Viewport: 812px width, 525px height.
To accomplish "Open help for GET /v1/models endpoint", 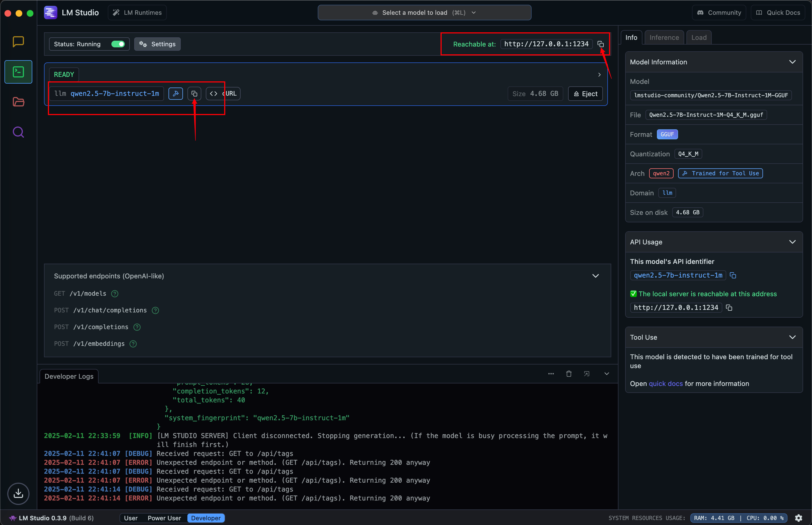I will [x=115, y=293].
